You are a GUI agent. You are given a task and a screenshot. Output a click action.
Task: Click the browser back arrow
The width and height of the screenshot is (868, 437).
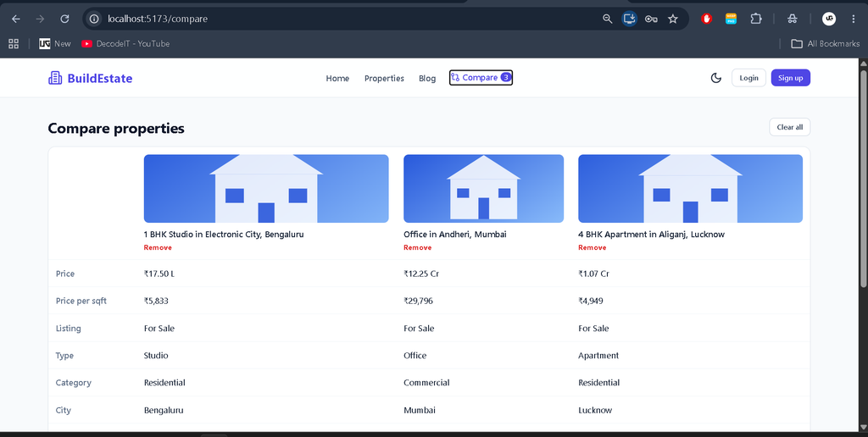(x=16, y=19)
